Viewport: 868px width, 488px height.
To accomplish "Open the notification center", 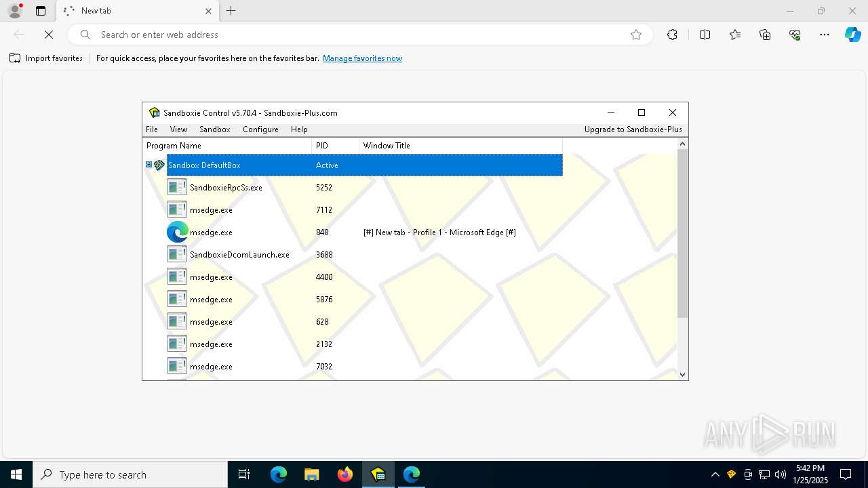I will 846,474.
